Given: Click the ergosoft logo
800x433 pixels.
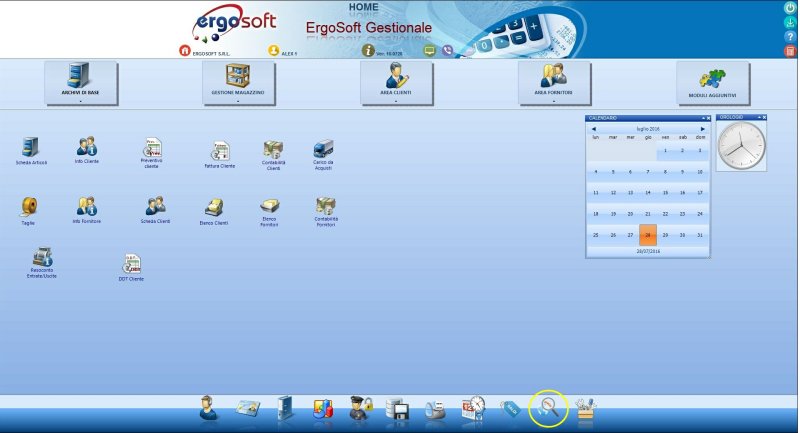Looking at the screenshot, I should pyautogui.click(x=235, y=22).
